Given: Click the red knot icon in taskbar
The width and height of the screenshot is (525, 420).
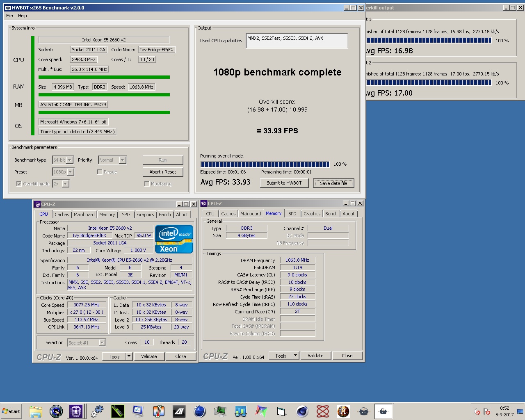Looking at the screenshot, I should click(x=323, y=411).
